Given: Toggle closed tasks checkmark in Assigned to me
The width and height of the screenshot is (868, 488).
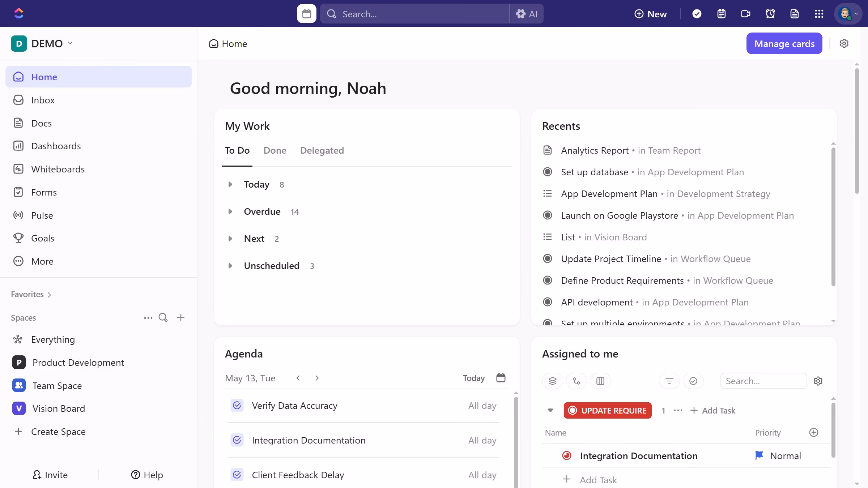Looking at the screenshot, I should pyautogui.click(x=693, y=381).
